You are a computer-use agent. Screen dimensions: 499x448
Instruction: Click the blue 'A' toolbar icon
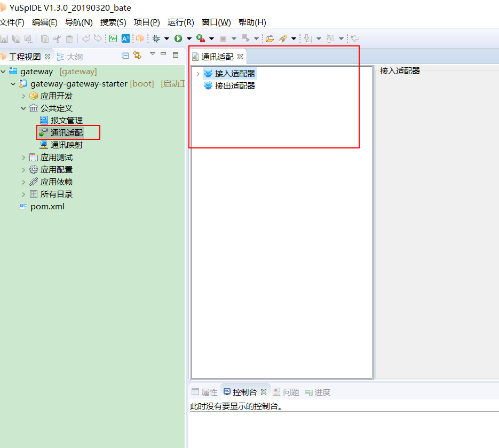coord(126,38)
